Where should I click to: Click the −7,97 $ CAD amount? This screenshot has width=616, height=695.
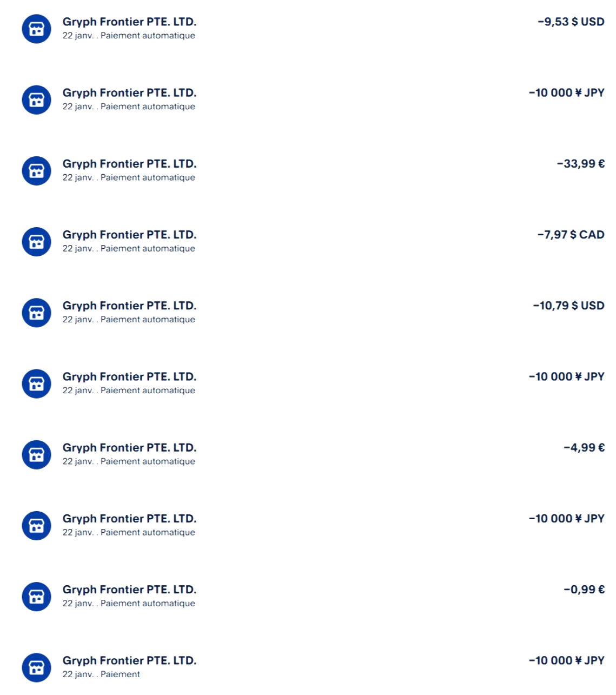click(x=571, y=235)
